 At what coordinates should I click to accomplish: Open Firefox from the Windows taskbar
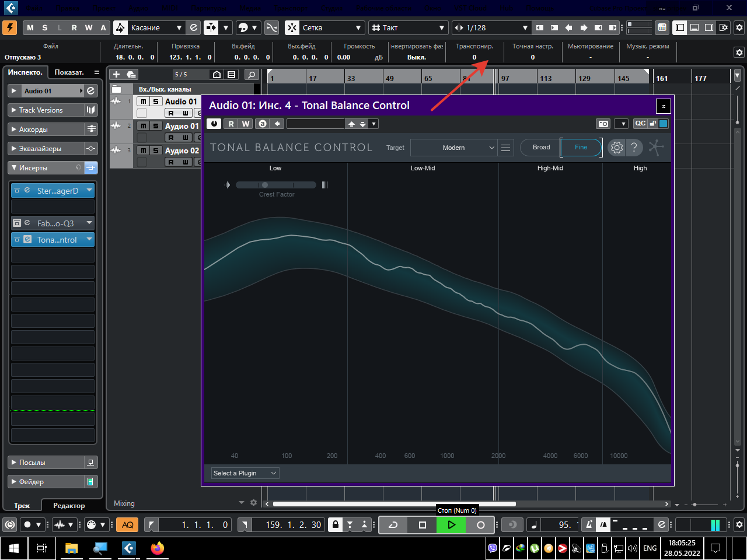tap(157, 548)
